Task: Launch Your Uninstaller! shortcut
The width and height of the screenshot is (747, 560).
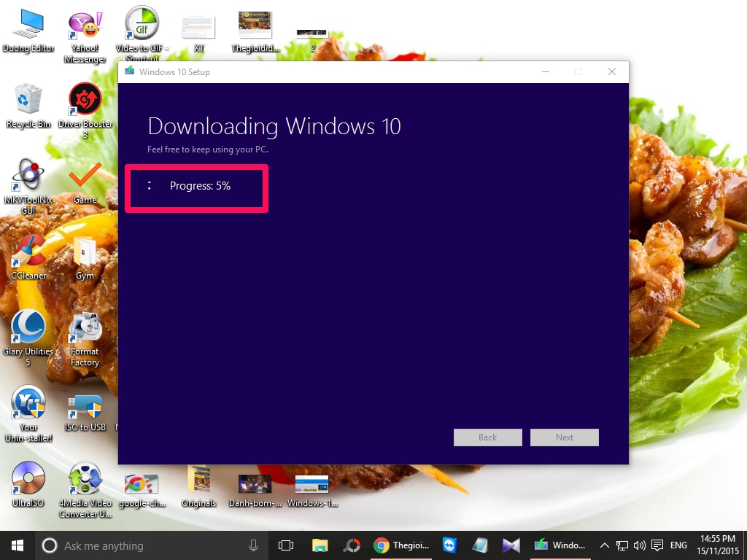Action: click(28, 414)
